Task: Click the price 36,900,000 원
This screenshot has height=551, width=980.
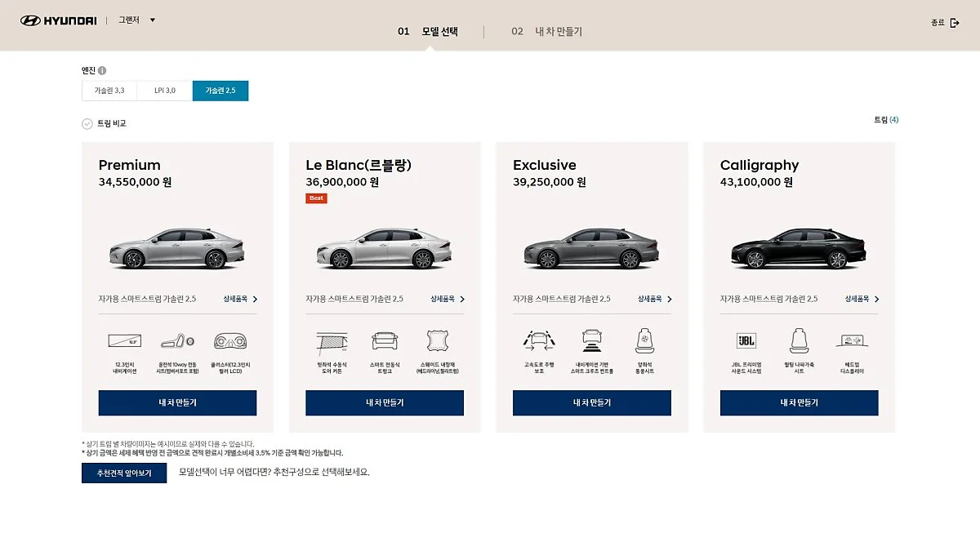Action: (x=342, y=182)
